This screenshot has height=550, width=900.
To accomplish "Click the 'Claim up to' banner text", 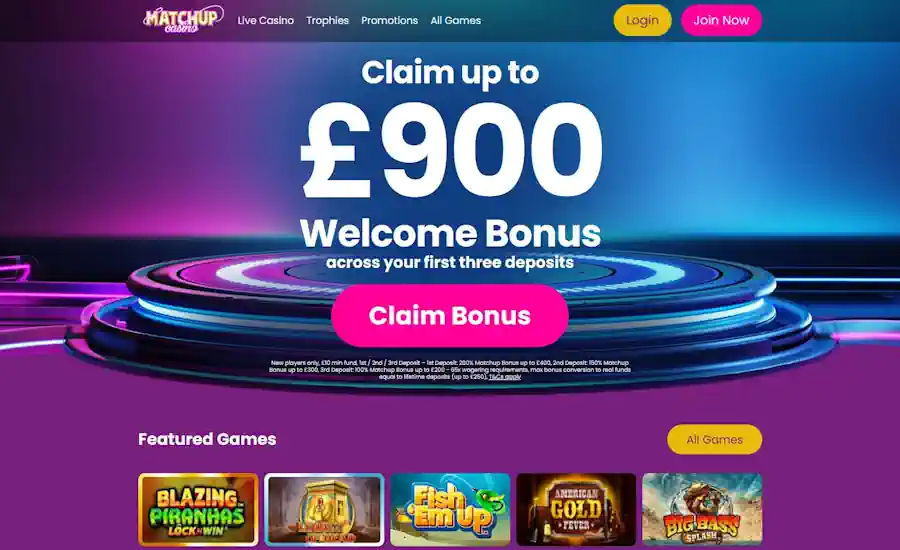I will (450, 73).
